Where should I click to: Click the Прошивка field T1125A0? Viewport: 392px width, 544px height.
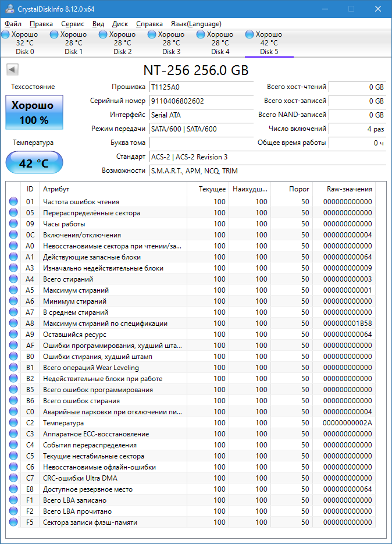click(x=202, y=87)
